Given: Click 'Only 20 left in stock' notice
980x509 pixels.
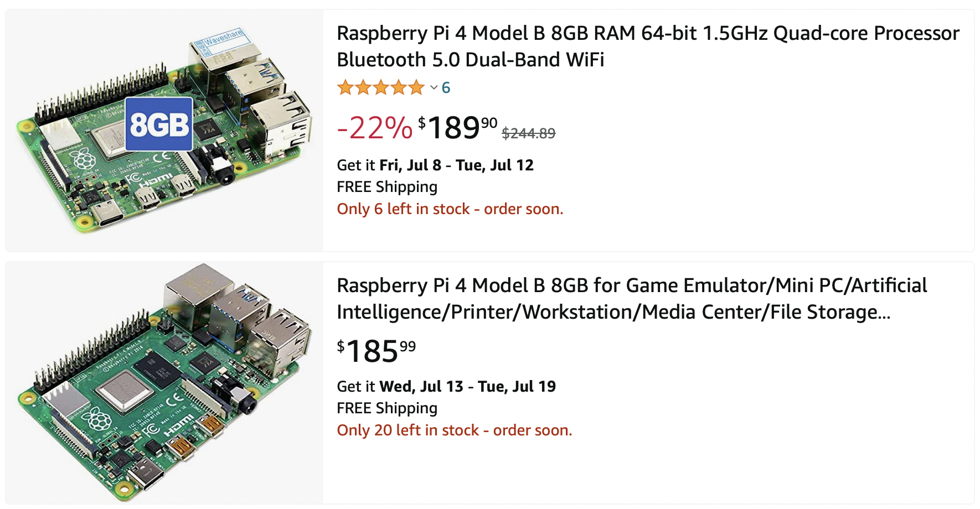Looking at the screenshot, I should (x=455, y=430).
